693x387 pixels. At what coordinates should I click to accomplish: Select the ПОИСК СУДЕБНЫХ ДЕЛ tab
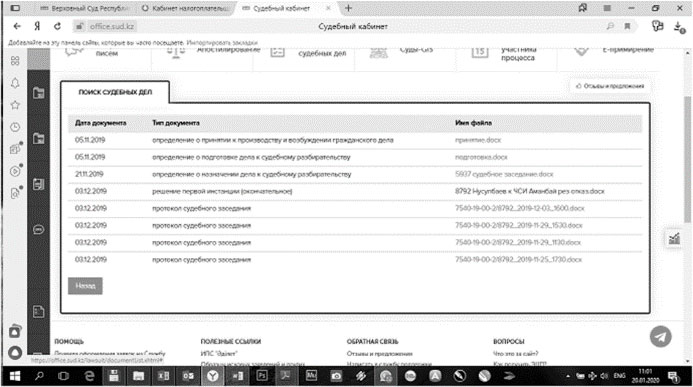(x=115, y=92)
